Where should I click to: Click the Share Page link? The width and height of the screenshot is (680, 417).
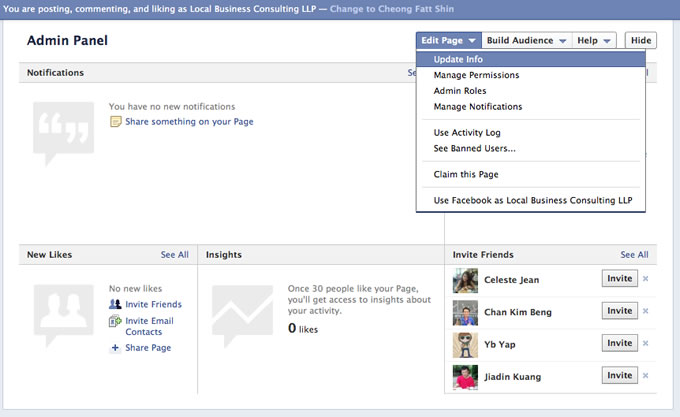click(148, 348)
